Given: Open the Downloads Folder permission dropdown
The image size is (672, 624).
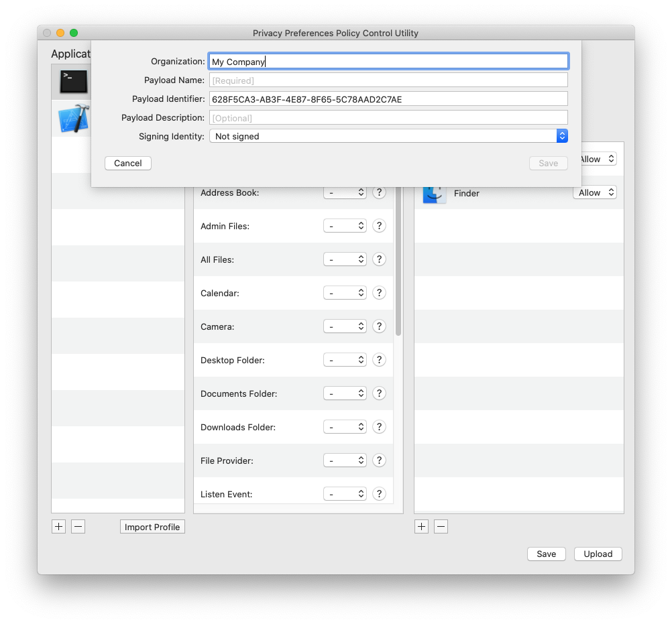Looking at the screenshot, I should coord(345,426).
